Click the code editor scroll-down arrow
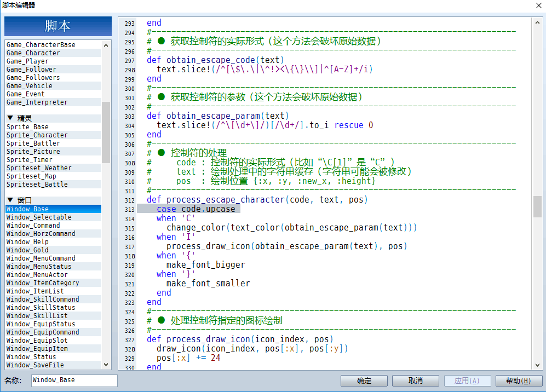546x392 pixels. [x=537, y=365]
